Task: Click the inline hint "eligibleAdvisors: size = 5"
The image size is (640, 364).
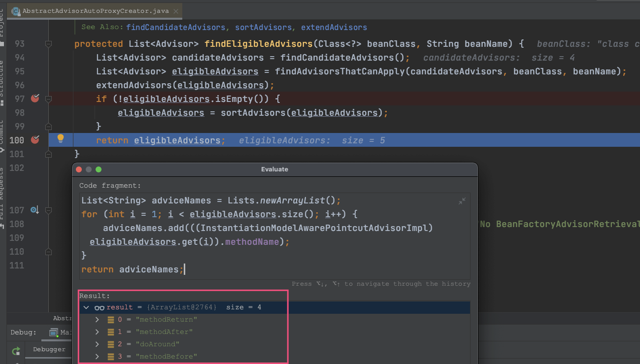Action: tap(312, 140)
